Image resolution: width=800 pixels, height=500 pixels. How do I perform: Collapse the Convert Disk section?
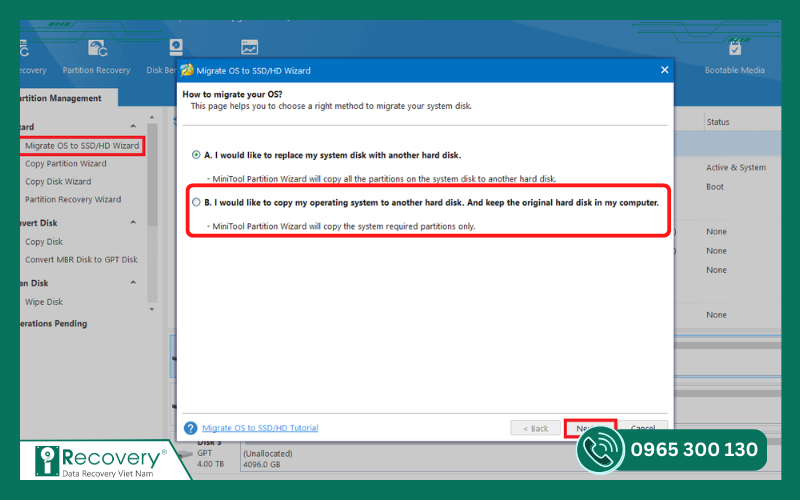tap(133, 222)
